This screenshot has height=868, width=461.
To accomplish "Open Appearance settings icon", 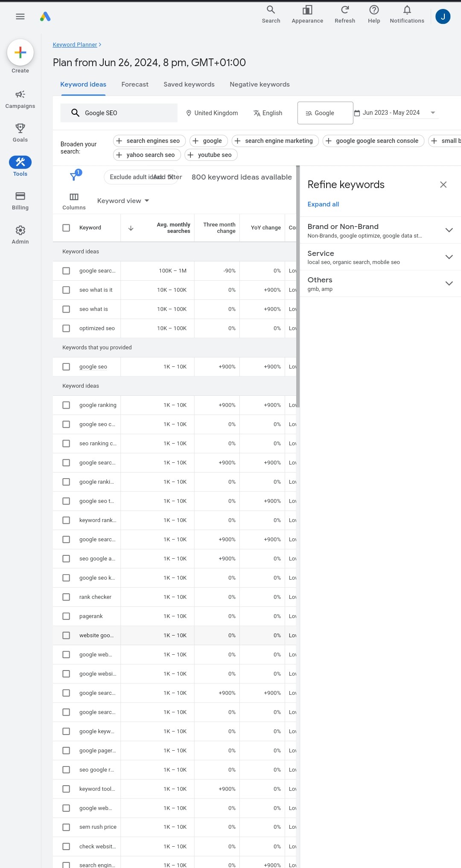I will point(307,15).
